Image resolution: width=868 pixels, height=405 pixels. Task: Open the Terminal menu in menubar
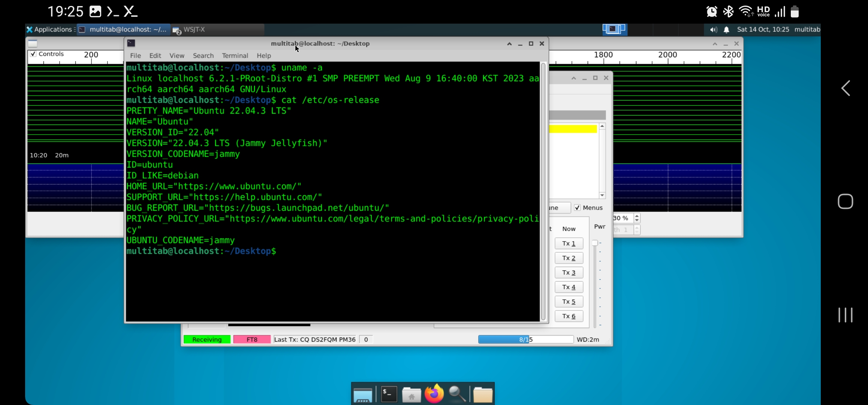click(x=235, y=55)
